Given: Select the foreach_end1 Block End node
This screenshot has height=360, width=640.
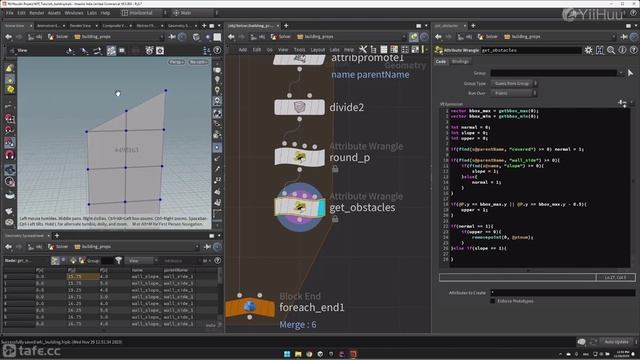Looking at the screenshot, I should tap(250, 307).
